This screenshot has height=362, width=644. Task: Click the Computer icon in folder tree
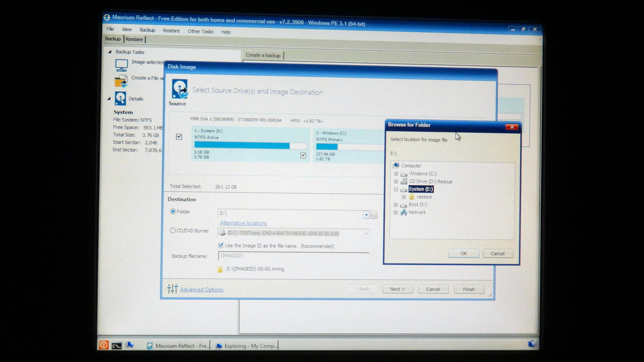396,165
